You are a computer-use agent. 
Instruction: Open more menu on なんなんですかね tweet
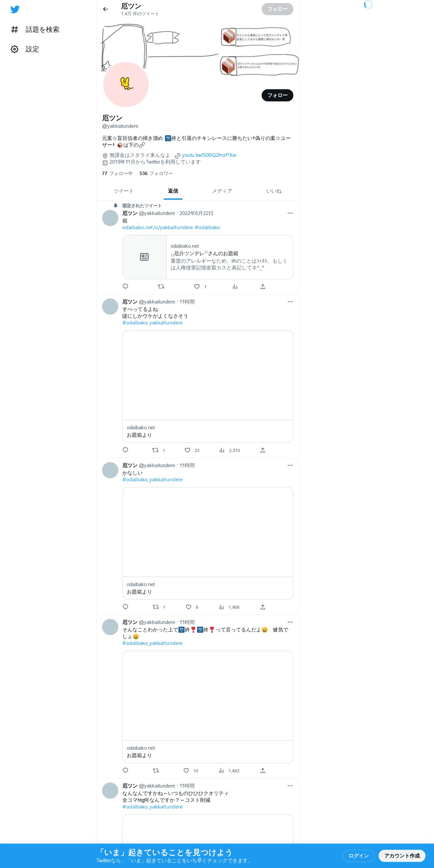pos(290,786)
